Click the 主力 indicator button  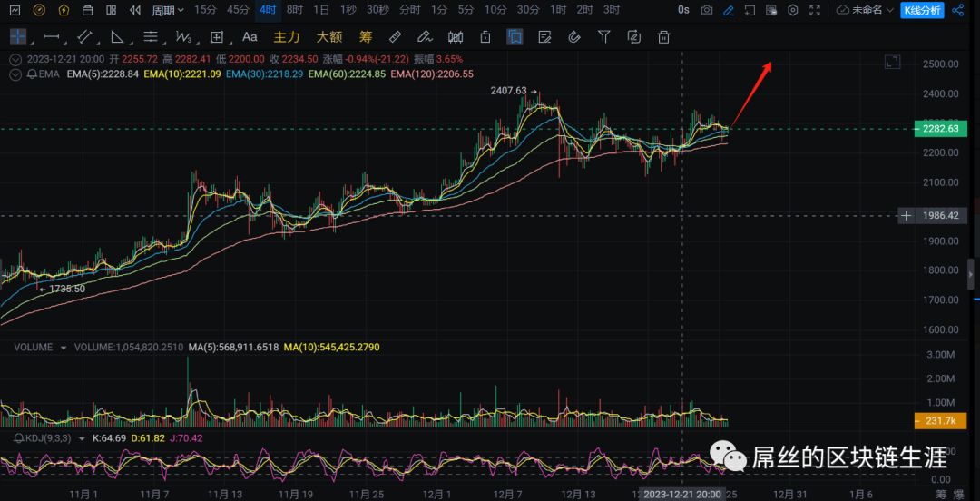pyautogui.click(x=287, y=37)
